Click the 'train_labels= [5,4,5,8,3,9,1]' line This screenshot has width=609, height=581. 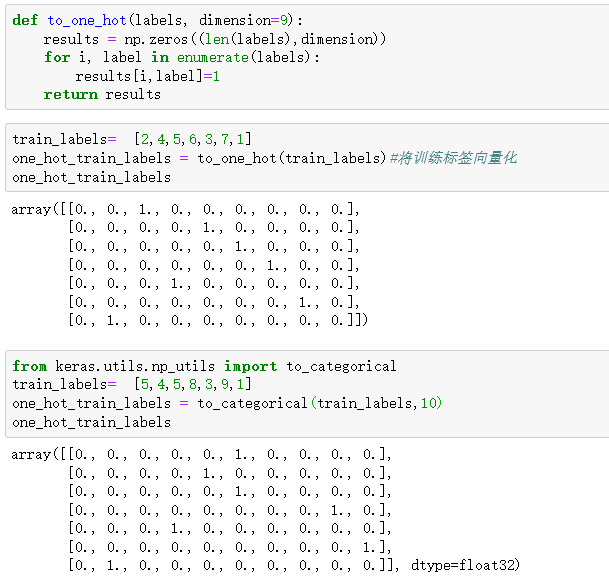coord(132,384)
